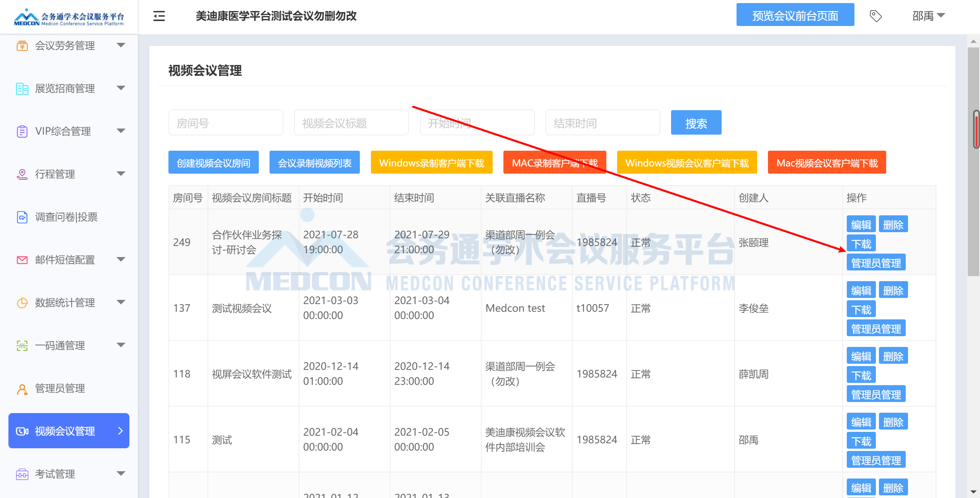Expand the 考试管理 menu arrow
This screenshot has width=980, height=498.
coord(121,474)
